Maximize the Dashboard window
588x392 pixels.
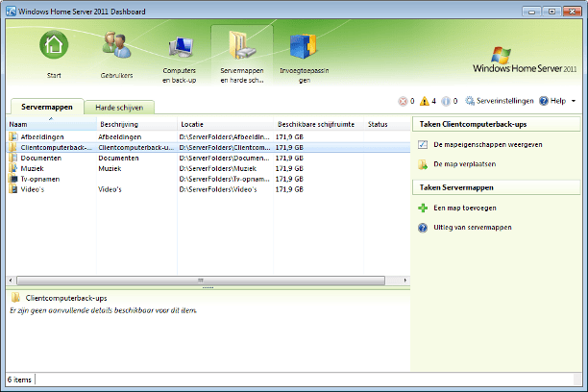(x=551, y=12)
